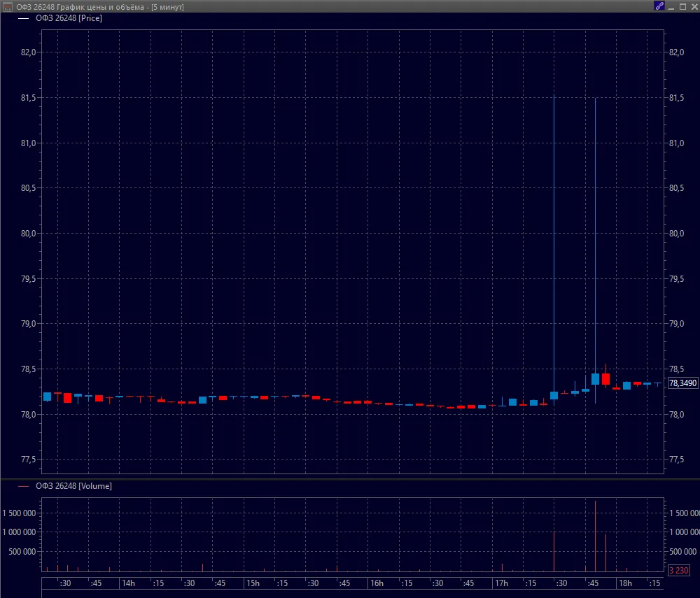The image size is (700, 598).
Task: Click the title 'ОФЗ 26248 График цены и объёма'
Action: coord(80,7)
